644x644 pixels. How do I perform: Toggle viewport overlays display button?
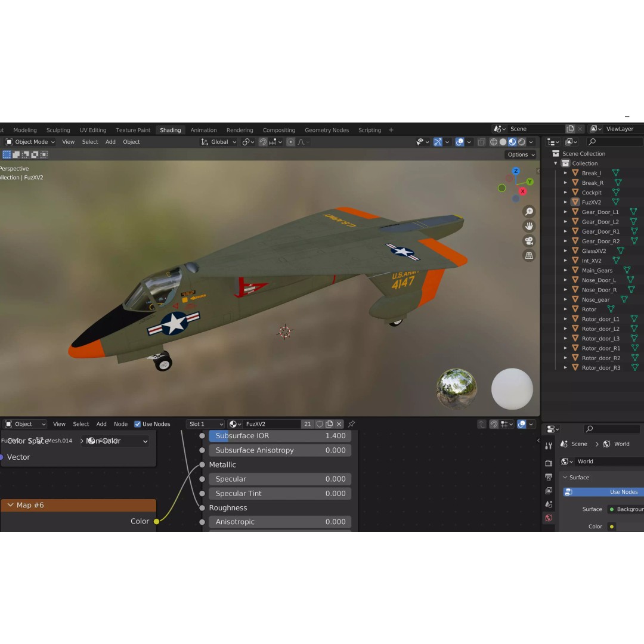[x=460, y=142]
